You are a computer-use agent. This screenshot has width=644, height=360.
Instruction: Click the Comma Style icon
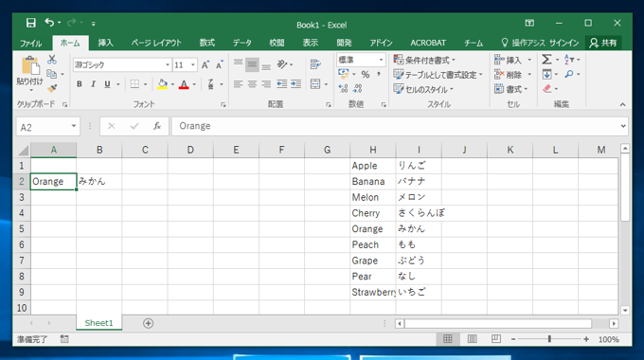click(379, 74)
